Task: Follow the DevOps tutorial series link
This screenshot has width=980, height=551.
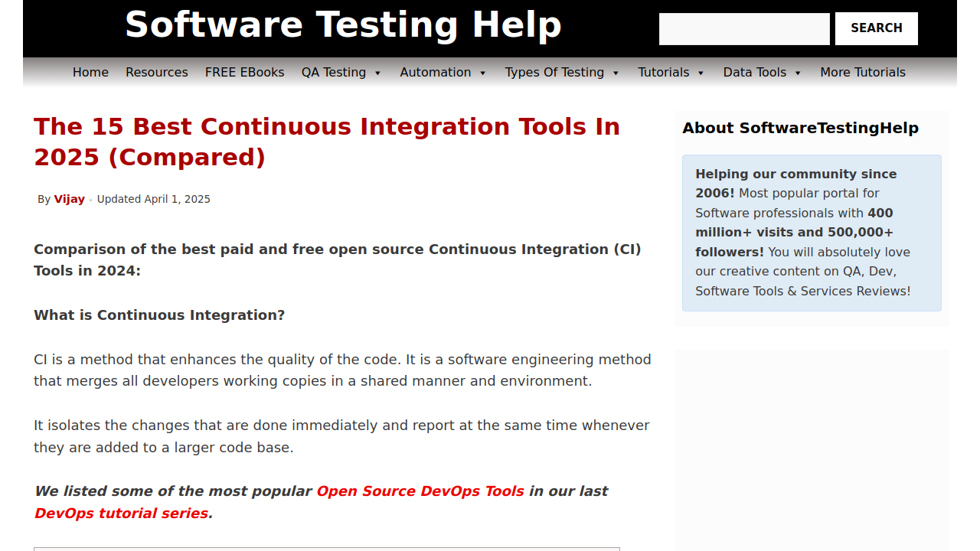Action: pyautogui.click(x=121, y=514)
